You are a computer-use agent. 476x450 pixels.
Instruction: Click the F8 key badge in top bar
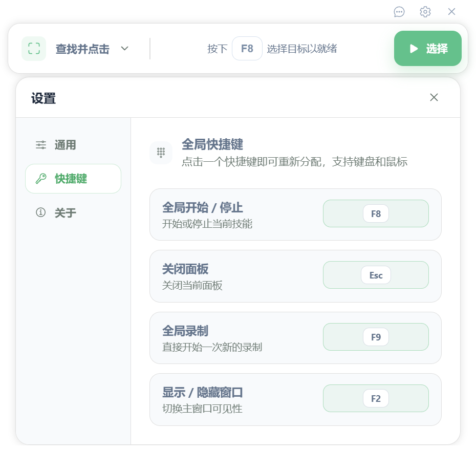click(x=247, y=48)
